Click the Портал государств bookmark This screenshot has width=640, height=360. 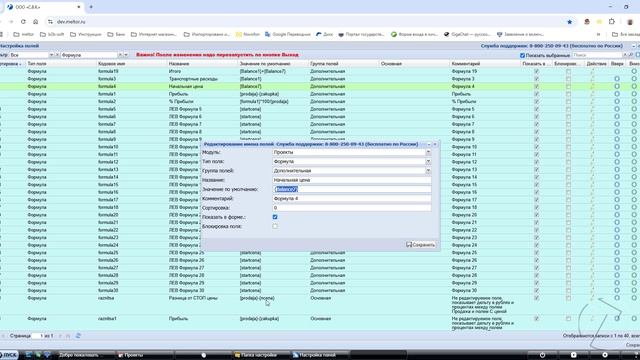pyautogui.click(x=361, y=34)
